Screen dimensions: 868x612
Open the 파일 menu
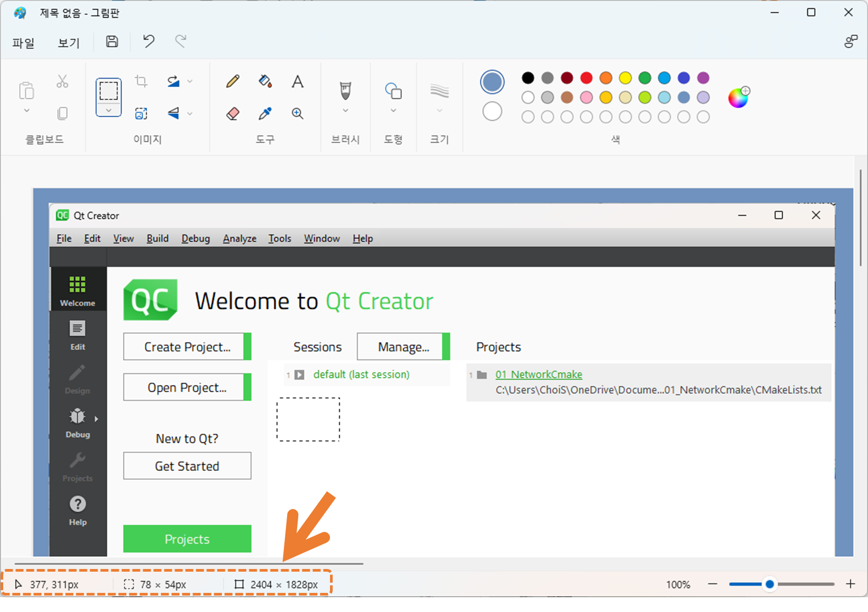click(x=23, y=43)
